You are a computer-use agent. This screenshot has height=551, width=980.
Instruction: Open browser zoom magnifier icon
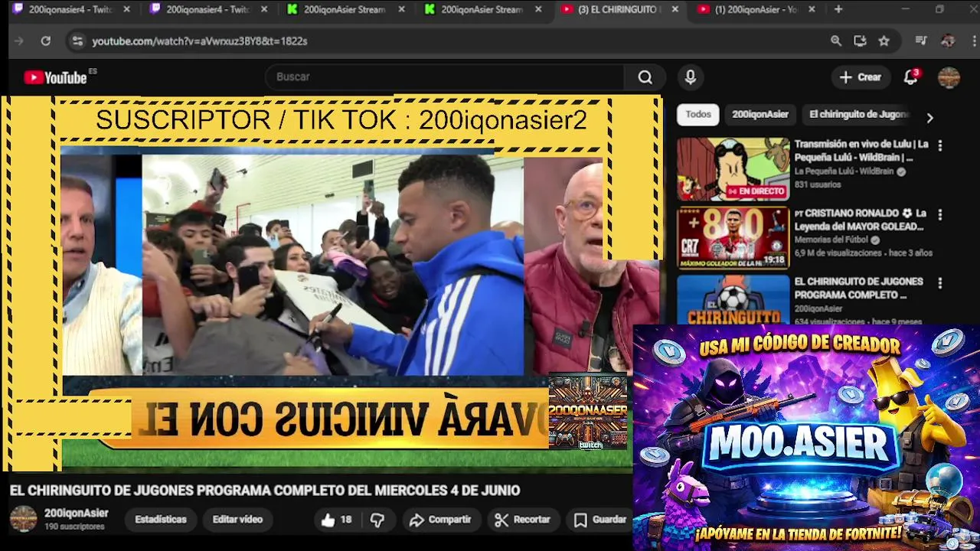click(836, 41)
